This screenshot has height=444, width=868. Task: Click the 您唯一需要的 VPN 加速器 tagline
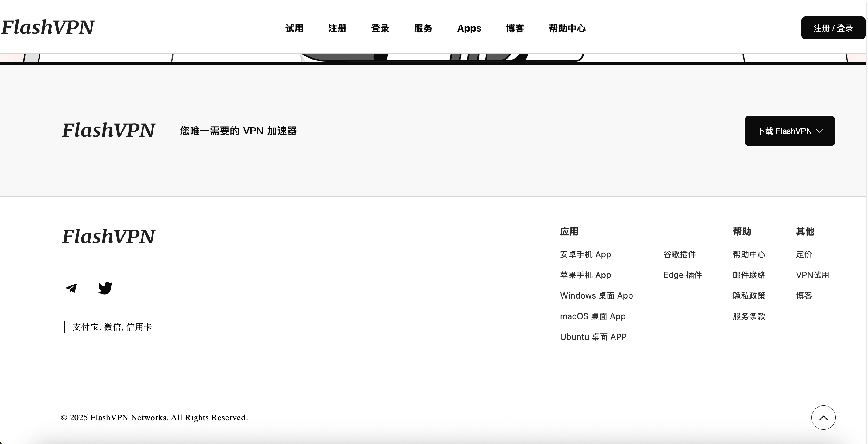[238, 131]
